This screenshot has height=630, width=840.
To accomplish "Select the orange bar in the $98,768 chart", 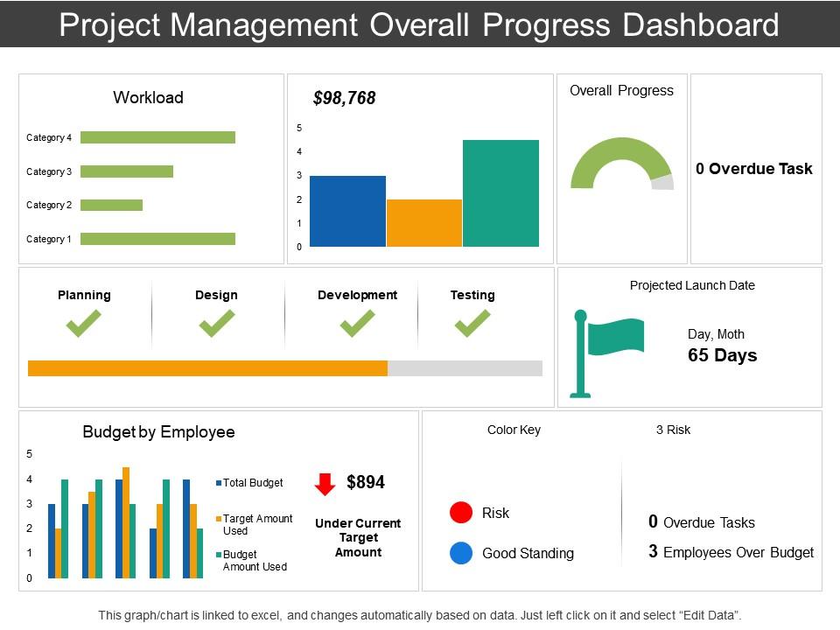I will 423,223.
